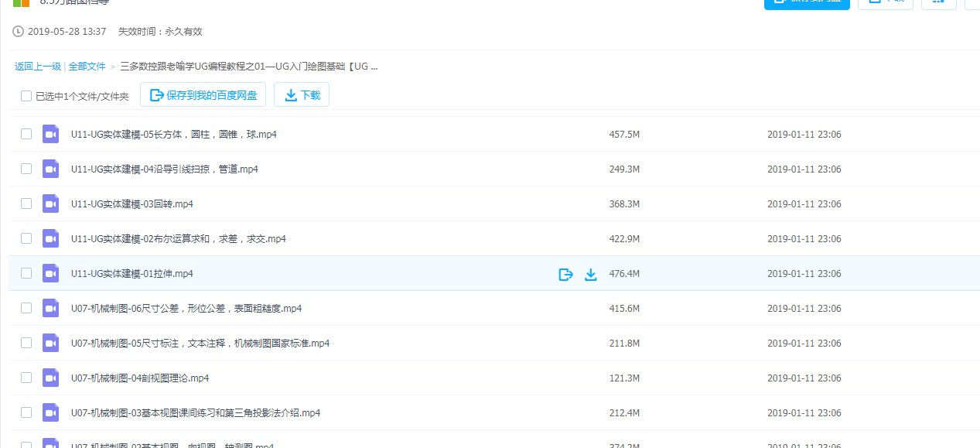Click the 下载 button in toolbar
Screen dimensions: 980x448
(302, 95)
